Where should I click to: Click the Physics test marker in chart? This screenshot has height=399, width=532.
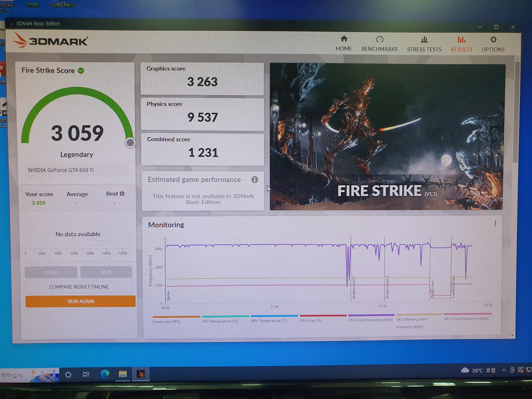[x=432, y=289]
